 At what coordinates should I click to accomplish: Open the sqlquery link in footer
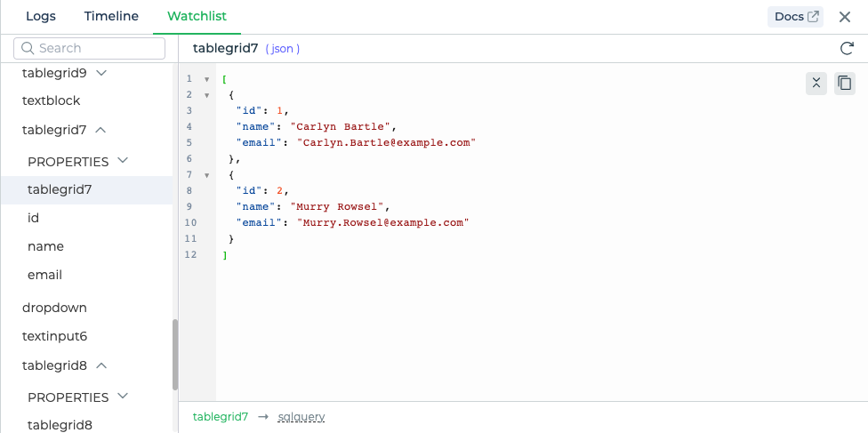tap(301, 417)
